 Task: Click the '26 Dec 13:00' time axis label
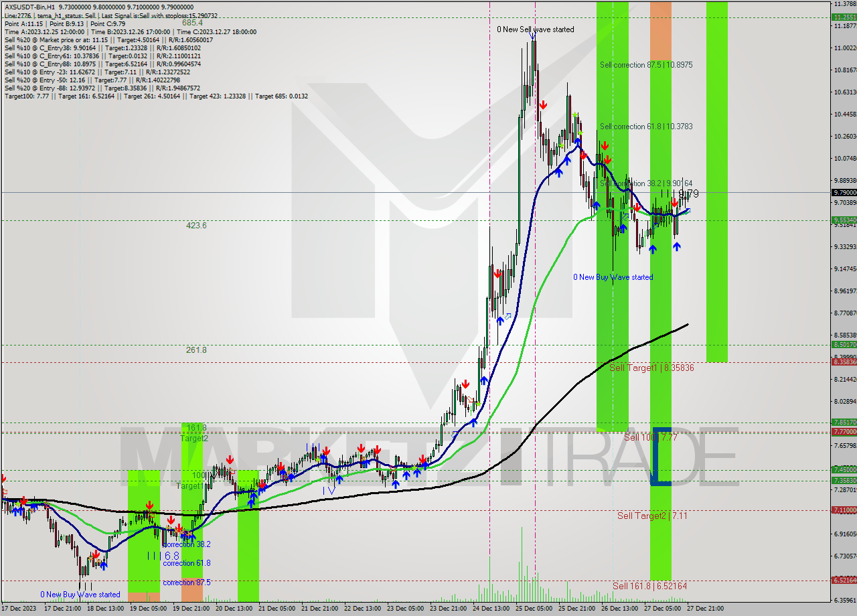point(621,609)
